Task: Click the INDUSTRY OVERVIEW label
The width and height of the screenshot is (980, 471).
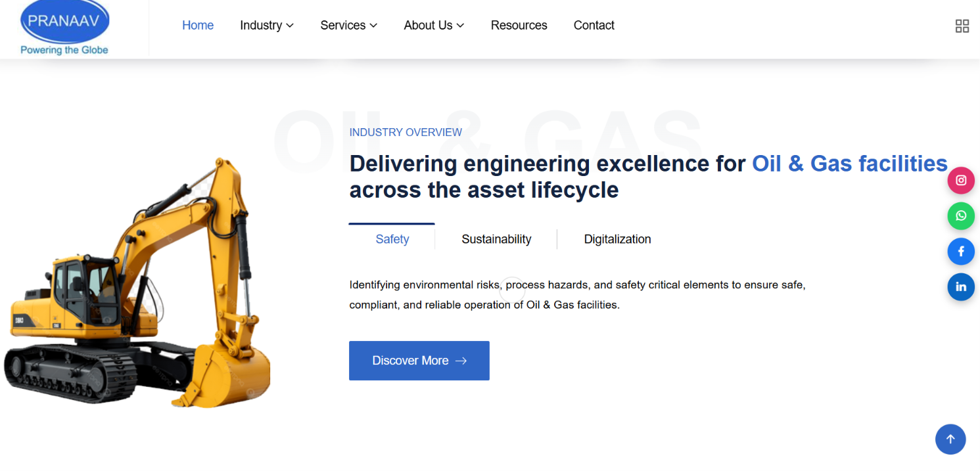Action: coord(406,132)
